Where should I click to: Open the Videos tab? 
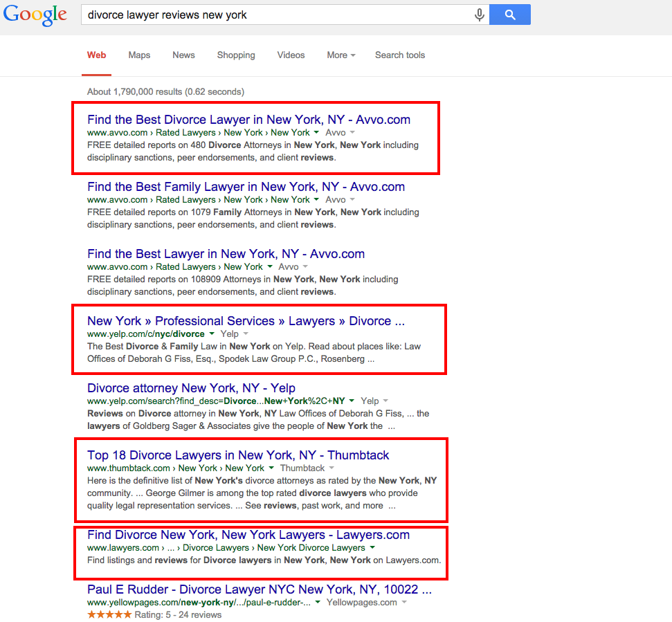[291, 55]
